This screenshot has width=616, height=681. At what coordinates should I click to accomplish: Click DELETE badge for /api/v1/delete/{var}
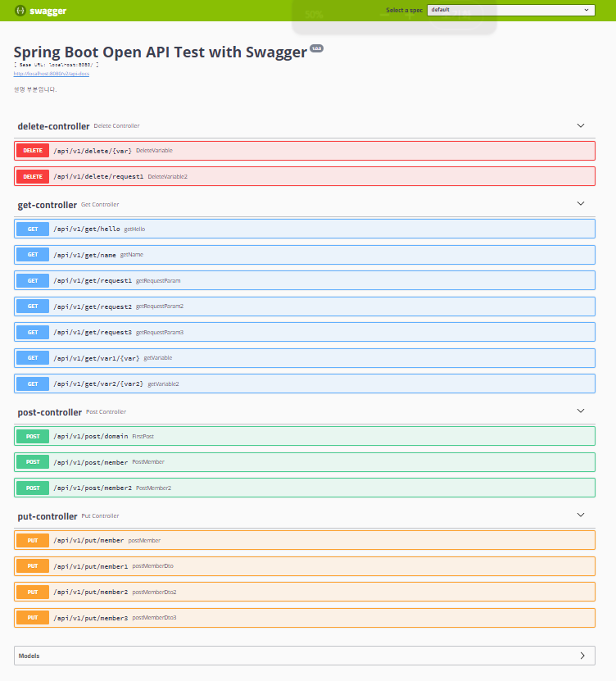click(33, 150)
